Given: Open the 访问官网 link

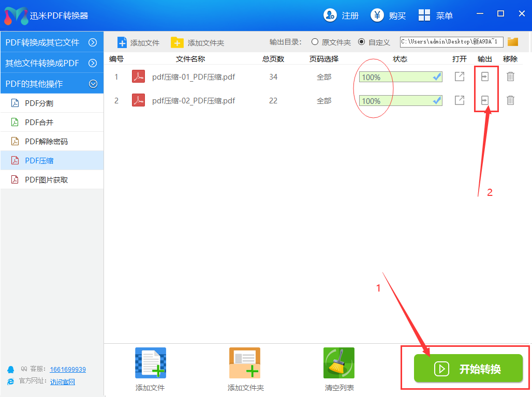Looking at the screenshot, I should point(63,382).
